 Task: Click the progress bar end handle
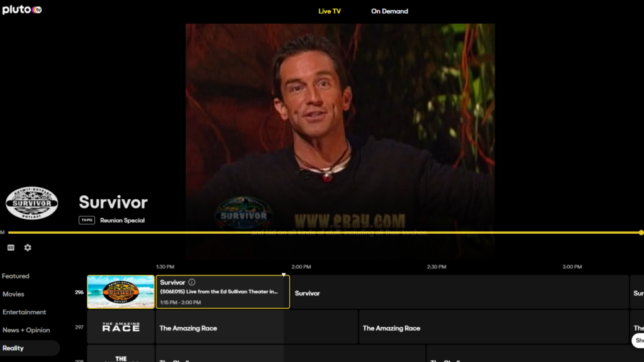(x=641, y=233)
